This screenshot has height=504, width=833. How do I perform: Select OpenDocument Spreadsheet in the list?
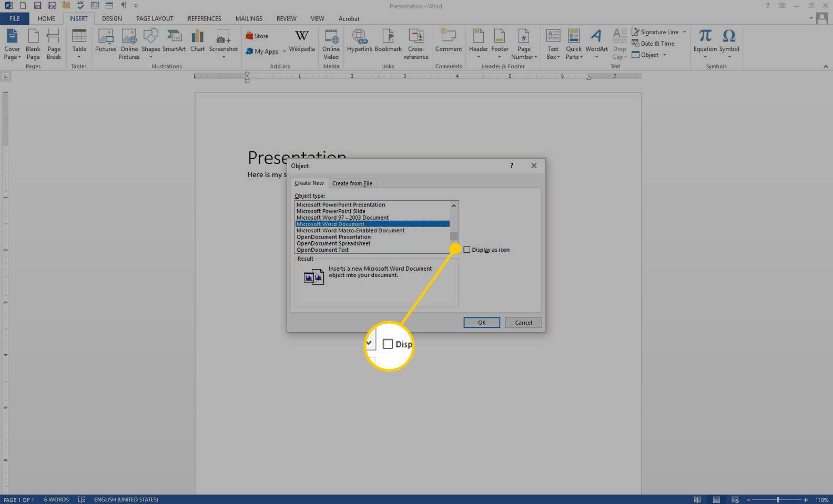point(372,243)
